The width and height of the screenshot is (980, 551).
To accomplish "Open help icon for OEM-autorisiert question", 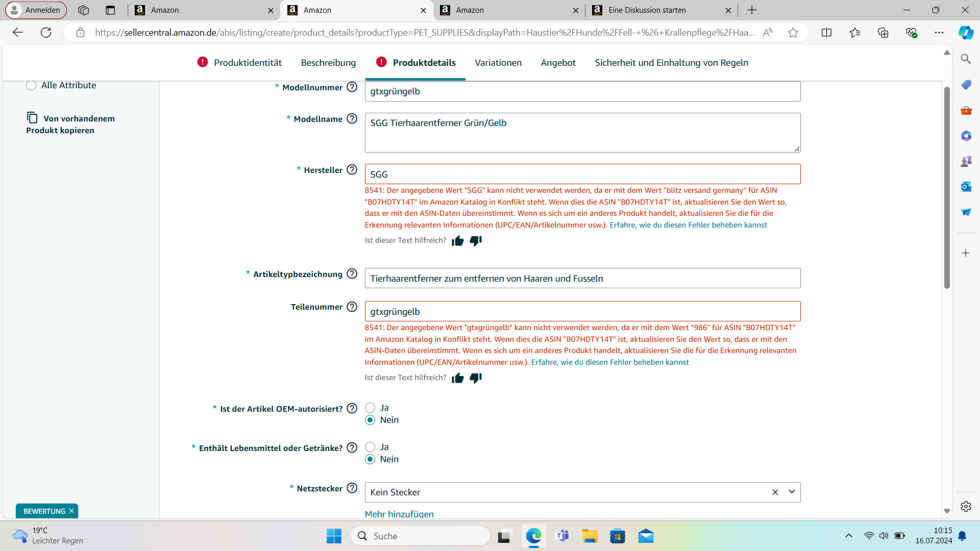I will tap(352, 409).
